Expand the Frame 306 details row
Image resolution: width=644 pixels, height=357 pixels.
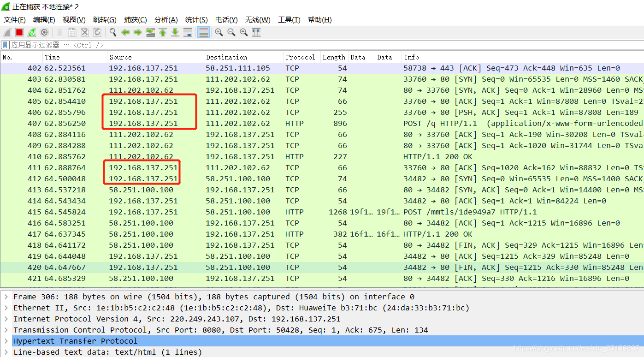coord(6,297)
